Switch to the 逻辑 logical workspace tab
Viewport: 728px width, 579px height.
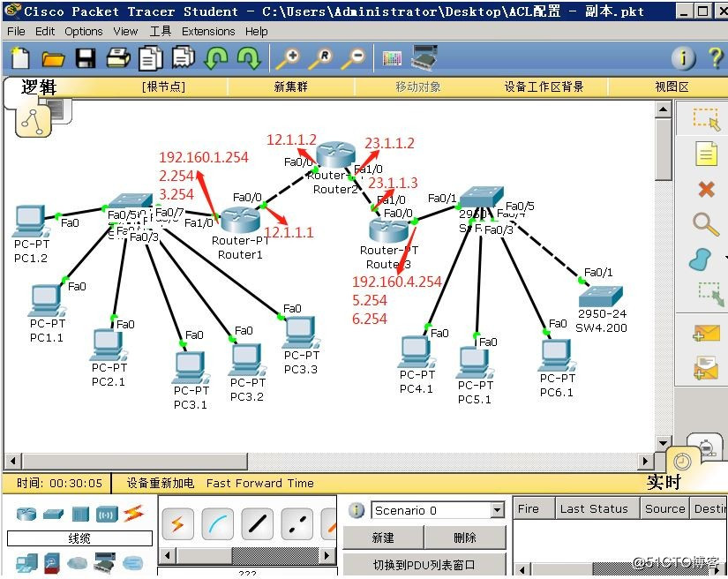pyautogui.click(x=39, y=87)
